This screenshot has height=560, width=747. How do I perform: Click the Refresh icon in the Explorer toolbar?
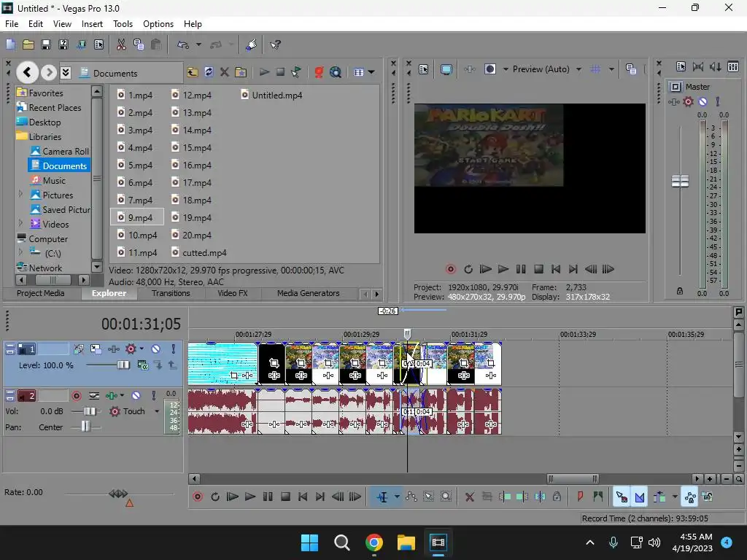tap(209, 72)
